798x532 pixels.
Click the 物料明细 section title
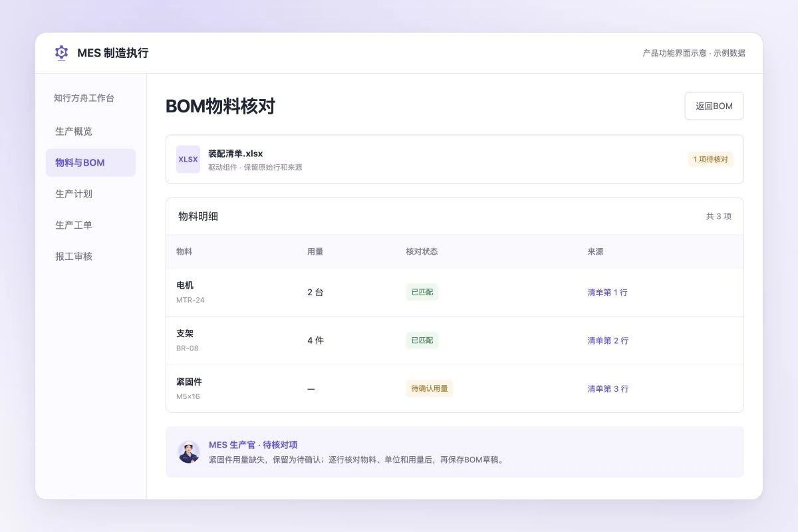click(198, 216)
